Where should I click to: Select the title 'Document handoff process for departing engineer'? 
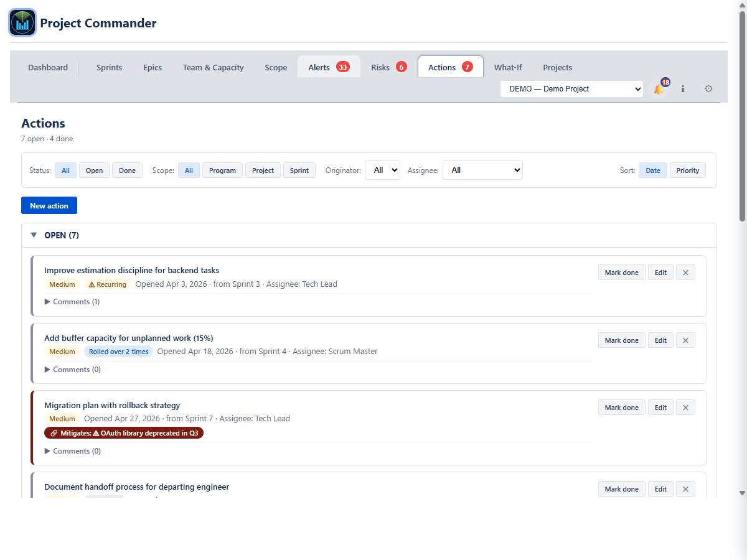[137, 487]
